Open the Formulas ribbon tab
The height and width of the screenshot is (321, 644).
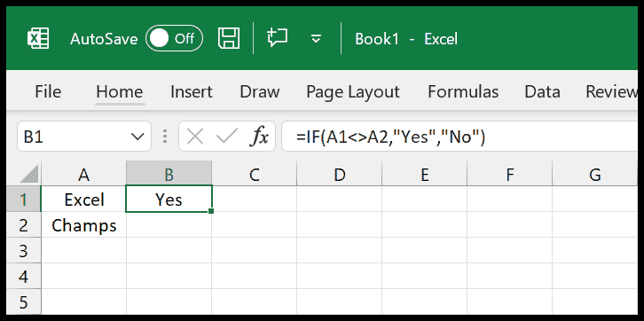[463, 91]
